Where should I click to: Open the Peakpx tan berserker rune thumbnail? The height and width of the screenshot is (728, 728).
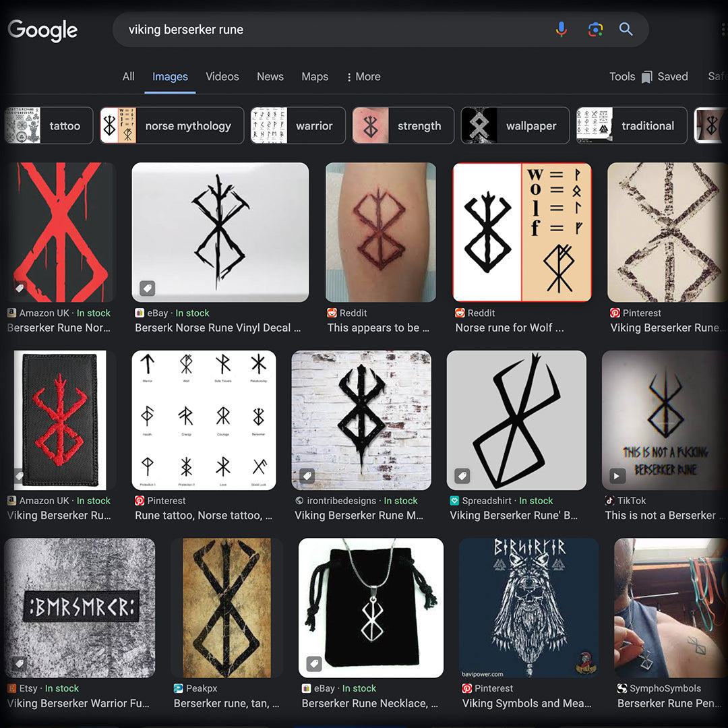point(227,607)
